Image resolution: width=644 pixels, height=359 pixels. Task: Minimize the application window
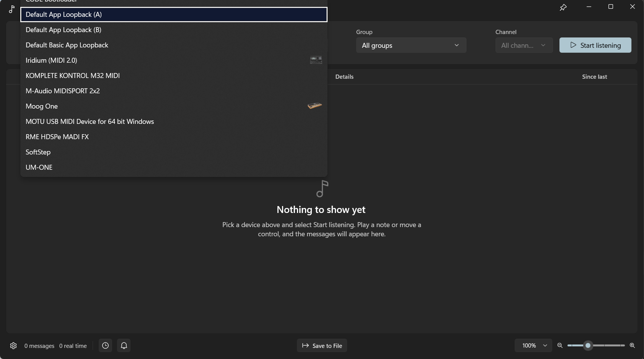589,7
